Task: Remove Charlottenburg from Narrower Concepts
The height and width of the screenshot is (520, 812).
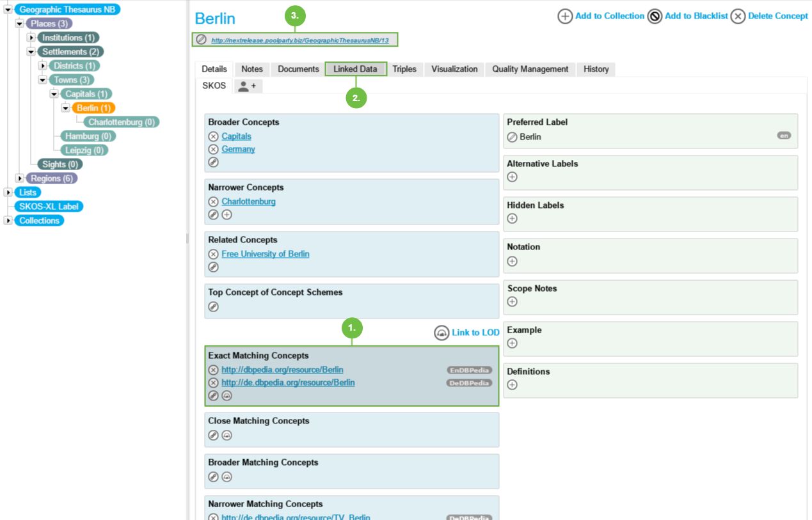Action: click(214, 202)
